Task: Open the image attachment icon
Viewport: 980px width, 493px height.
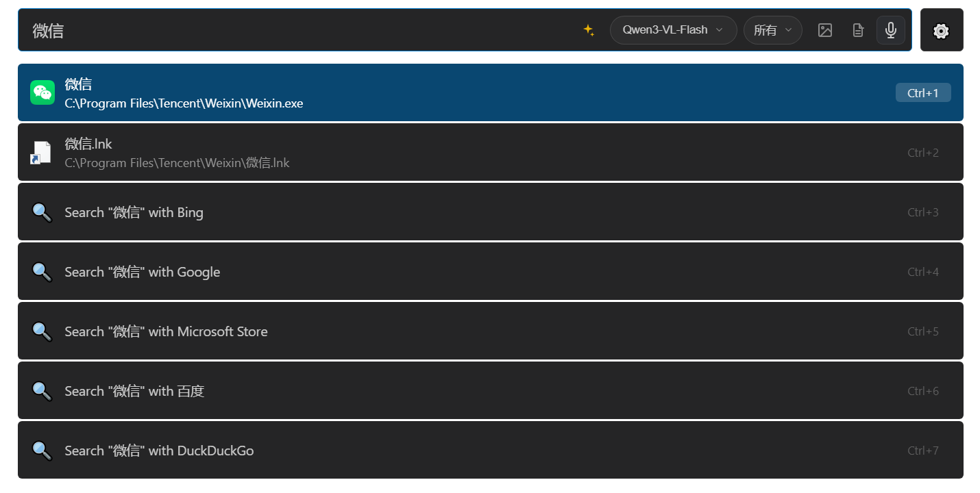Action: (825, 30)
